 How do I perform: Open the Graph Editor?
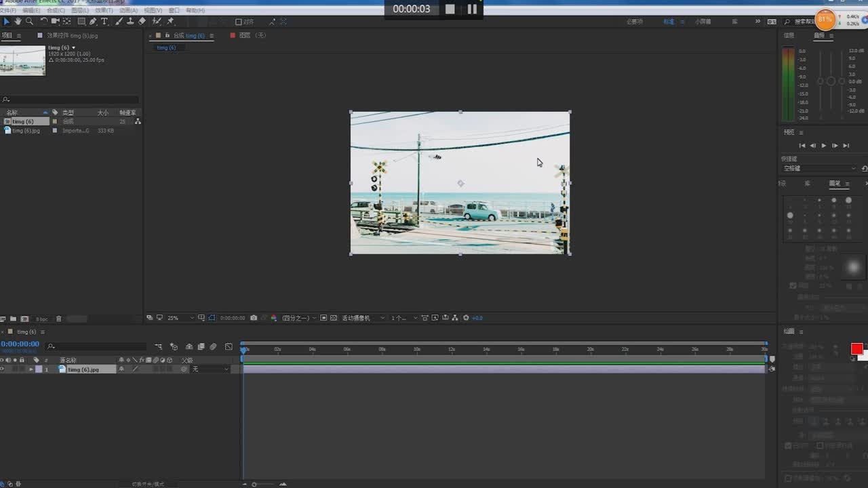pos(229,346)
